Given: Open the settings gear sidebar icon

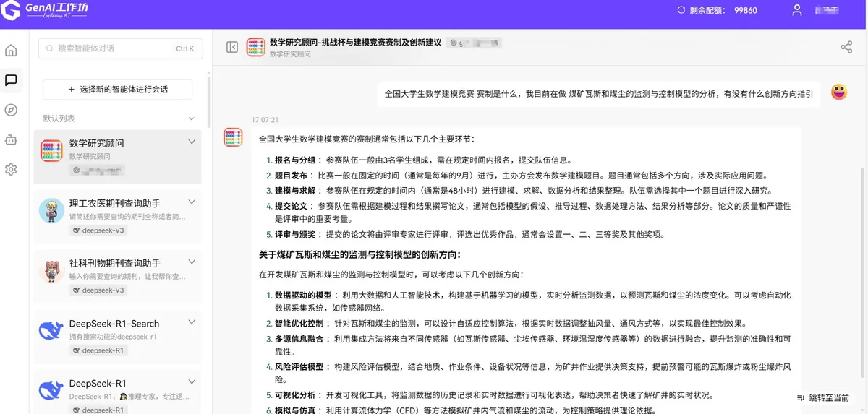Looking at the screenshot, I should click(x=11, y=169).
